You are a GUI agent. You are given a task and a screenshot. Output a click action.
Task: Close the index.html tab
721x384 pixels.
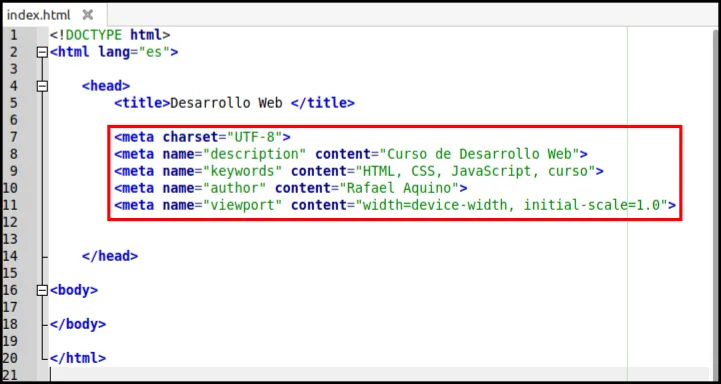tap(87, 15)
